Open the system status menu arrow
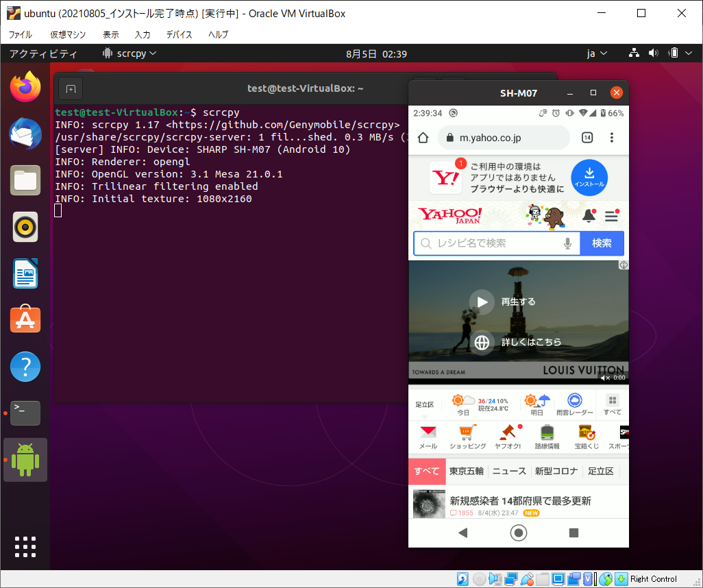 coord(689,53)
